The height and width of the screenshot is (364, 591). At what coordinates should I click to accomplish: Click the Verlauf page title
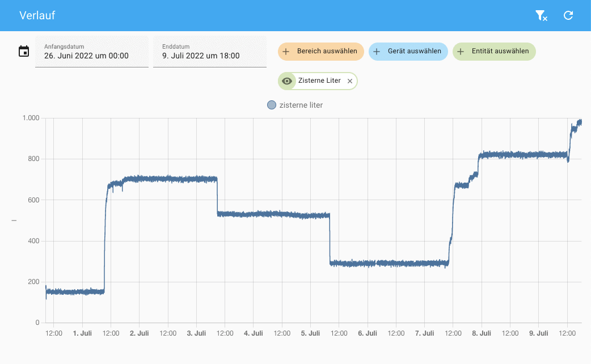[x=37, y=16]
